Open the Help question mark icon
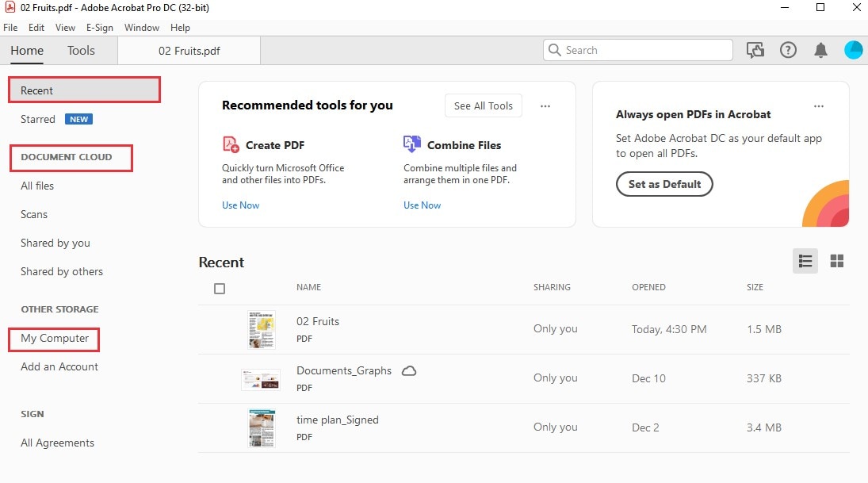The width and height of the screenshot is (868, 483). pyautogui.click(x=788, y=51)
